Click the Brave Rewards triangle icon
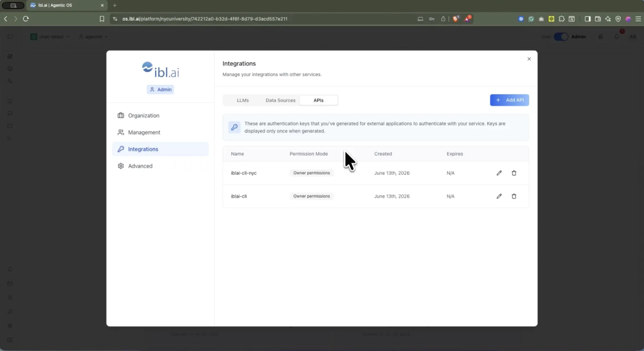Viewport: 644px width, 351px height. (x=467, y=19)
